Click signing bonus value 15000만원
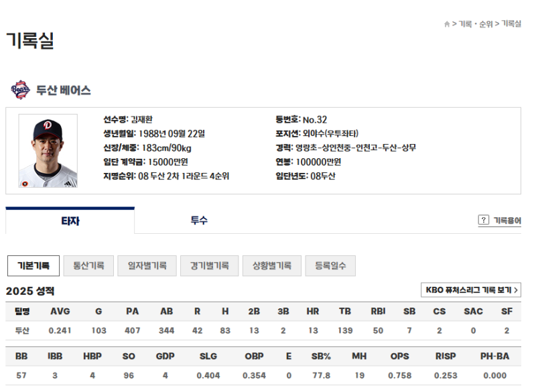 point(168,162)
